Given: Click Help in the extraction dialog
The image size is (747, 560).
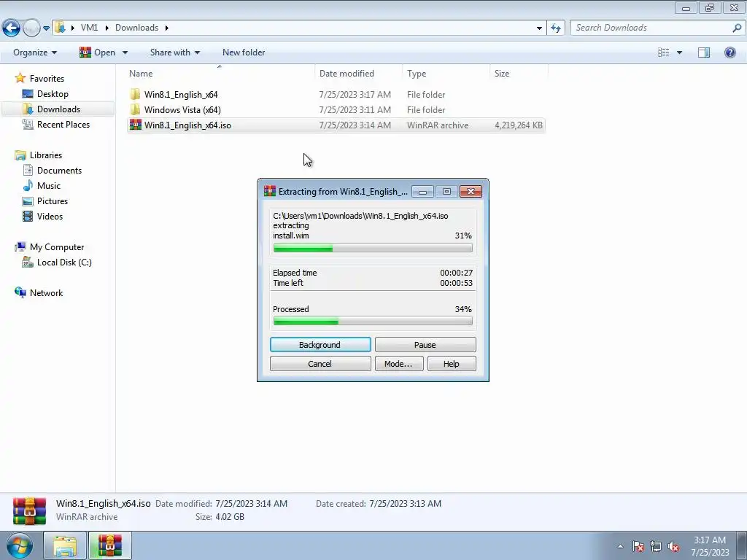Looking at the screenshot, I should coord(451,364).
